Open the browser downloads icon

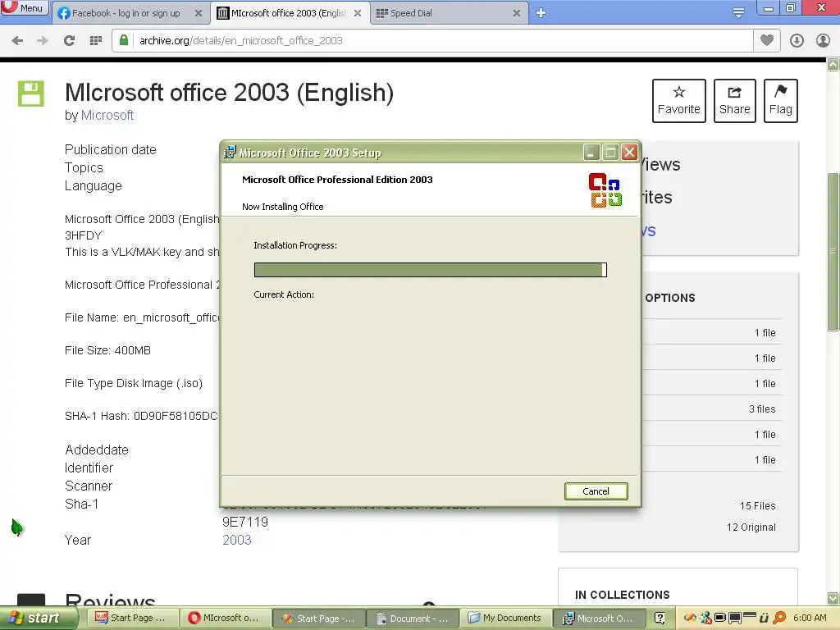(x=797, y=41)
